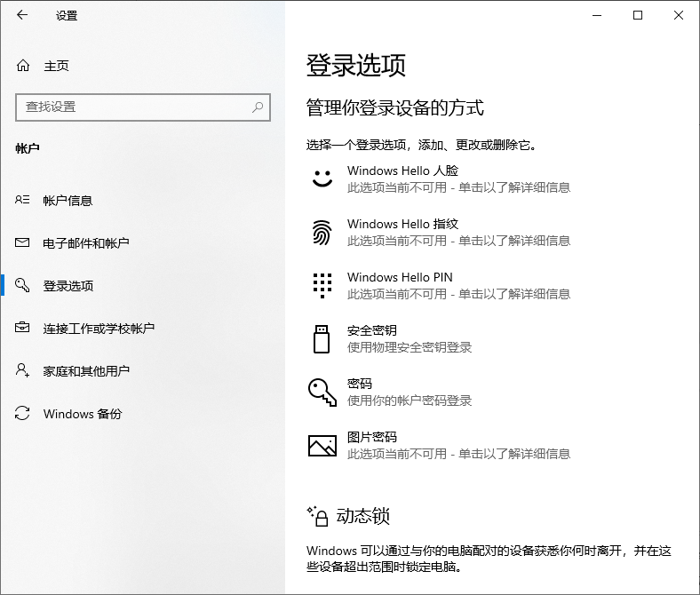Expand the Windows Hello 指纹 option
The height and width of the screenshot is (595, 700).
coord(491,232)
